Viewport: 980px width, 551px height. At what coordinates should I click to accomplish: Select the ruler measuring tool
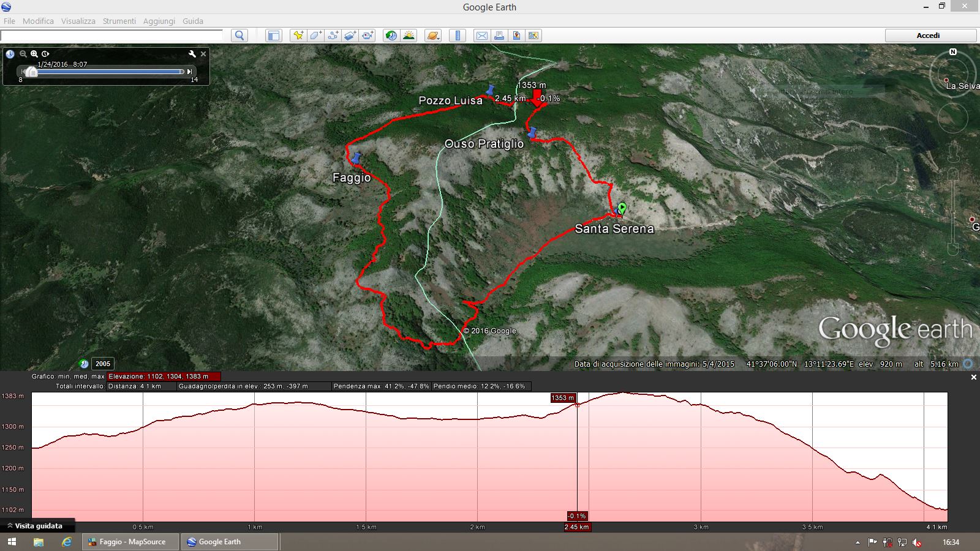(457, 36)
